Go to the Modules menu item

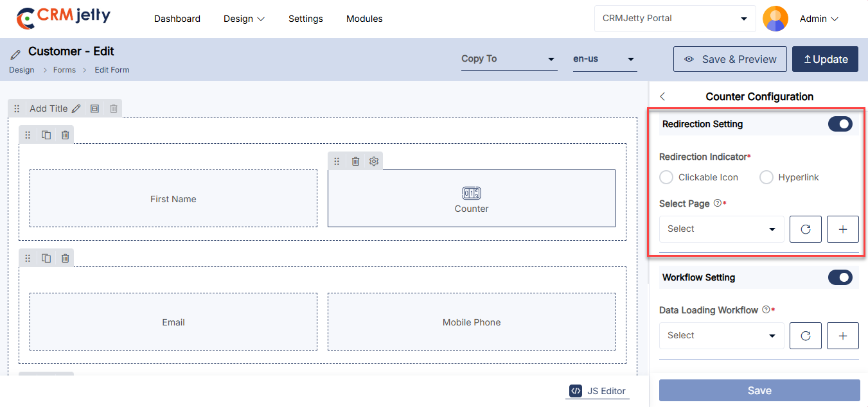pyautogui.click(x=364, y=19)
